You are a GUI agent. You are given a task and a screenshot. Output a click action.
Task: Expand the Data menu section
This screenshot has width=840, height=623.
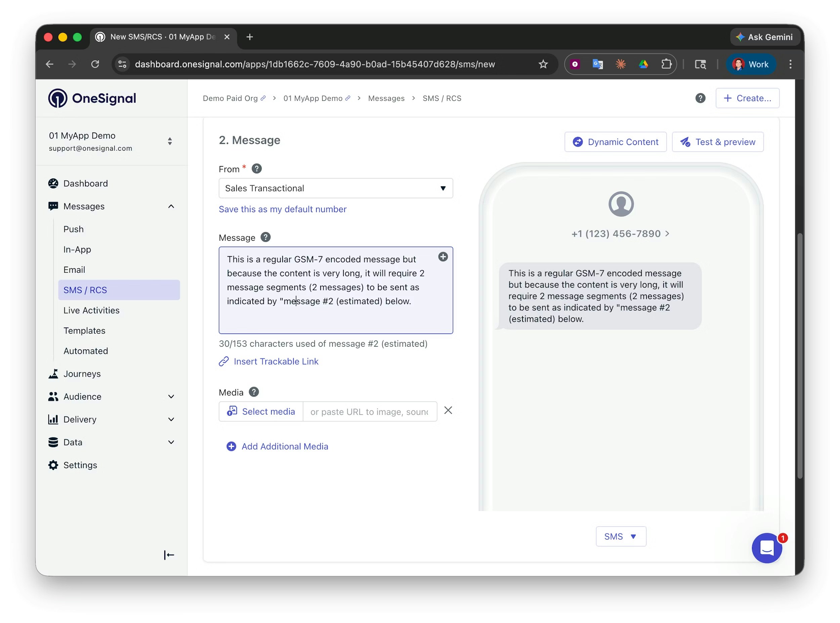[171, 442]
